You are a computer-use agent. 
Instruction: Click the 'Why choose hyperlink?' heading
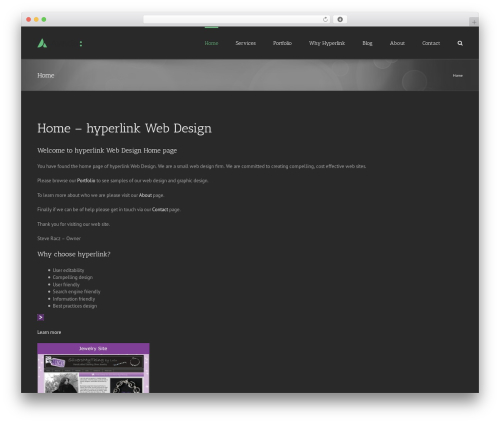[x=74, y=254]
